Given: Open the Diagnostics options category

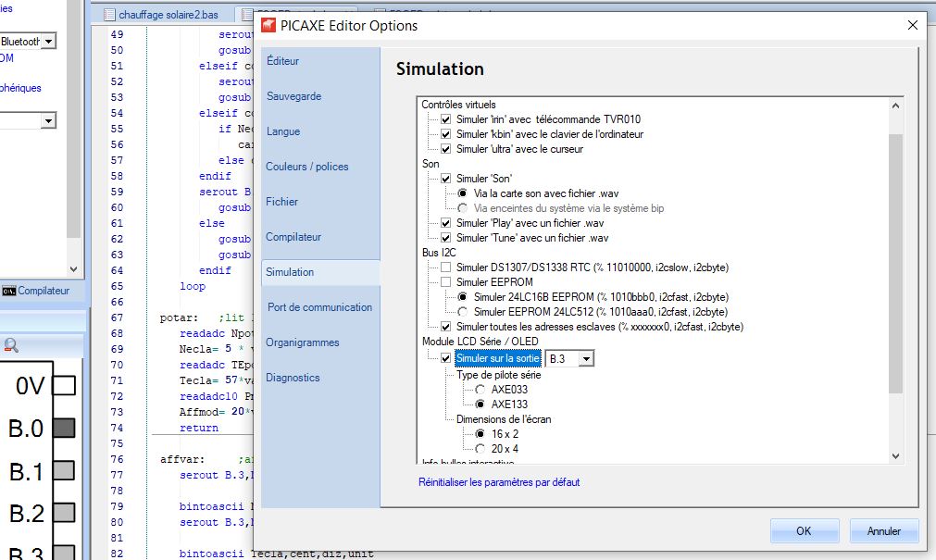Looking at the screenshot, I should pos(293,378).
